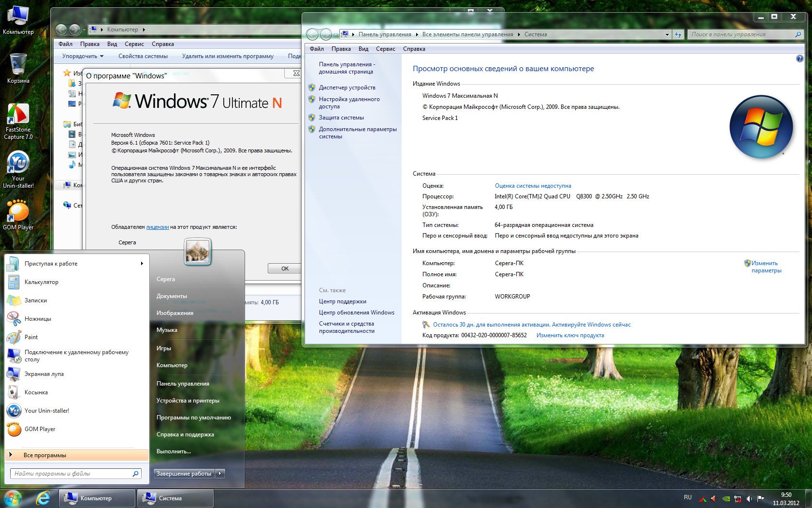Expand the Упорядочить dropdown in Explorer

83,56
